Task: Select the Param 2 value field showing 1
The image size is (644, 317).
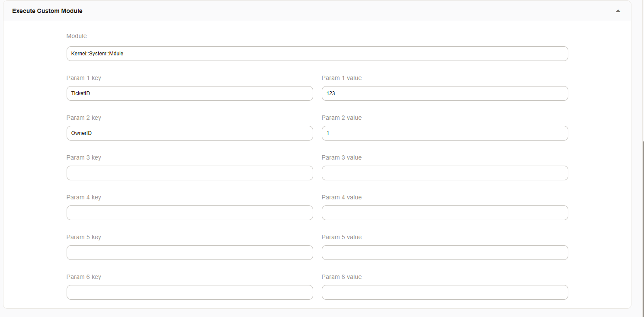Action: click(445, 133)
